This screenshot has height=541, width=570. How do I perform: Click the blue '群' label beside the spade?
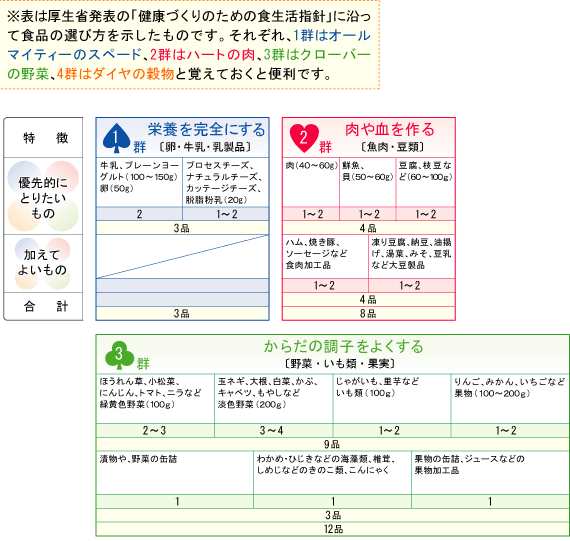(139, 147)
